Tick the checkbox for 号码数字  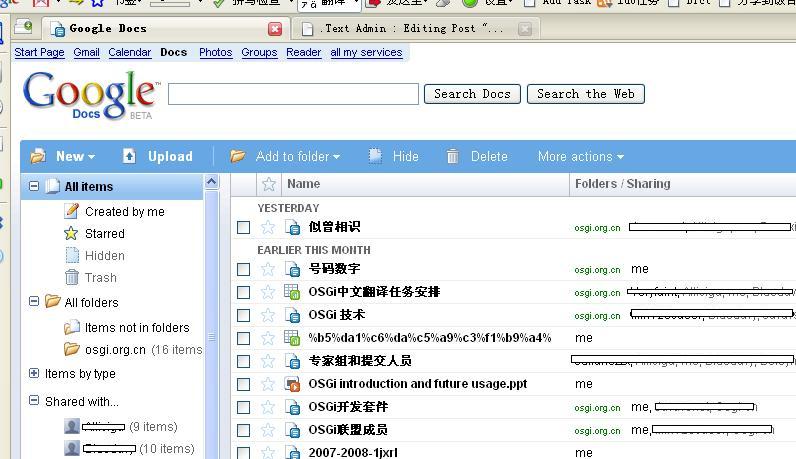pos(244,269)
